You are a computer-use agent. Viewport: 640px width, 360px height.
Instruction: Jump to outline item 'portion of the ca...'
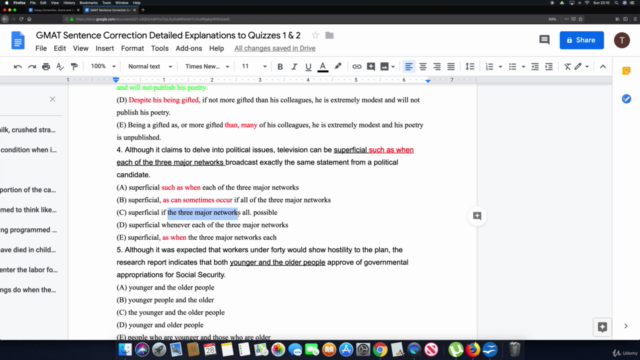(x=28, y=190)
